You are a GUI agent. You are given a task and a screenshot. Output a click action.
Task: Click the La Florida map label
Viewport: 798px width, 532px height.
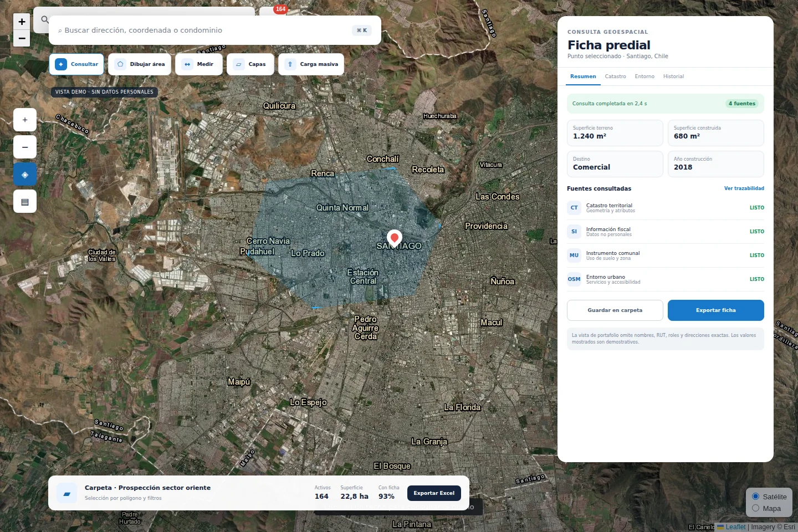click(462, 407)
